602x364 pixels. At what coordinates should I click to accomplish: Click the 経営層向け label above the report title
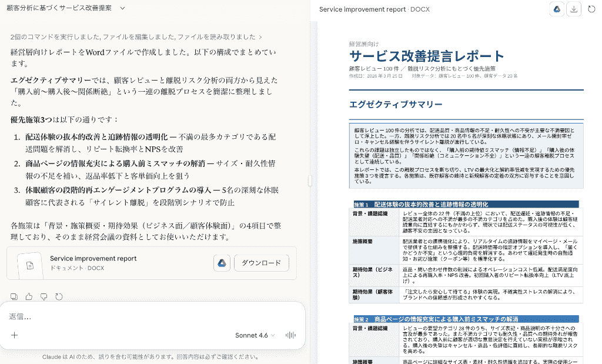pyautogui.click(x=363, y=44)
